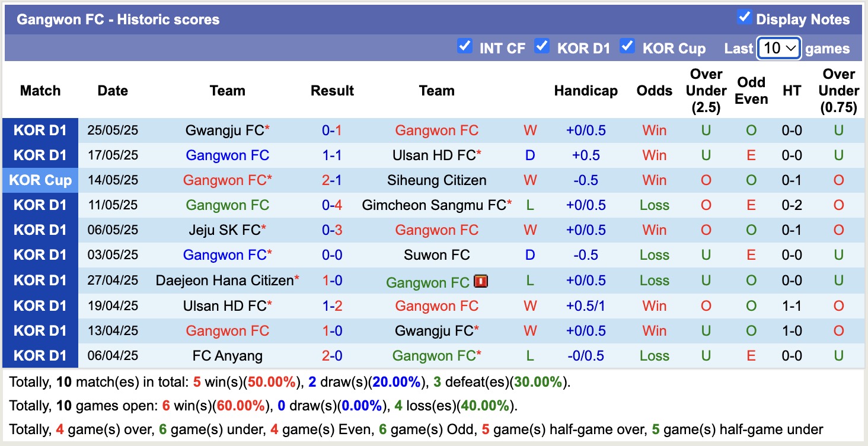
Task: Disable the KOR D1 filter checkbox
Action: pos(541,47)
